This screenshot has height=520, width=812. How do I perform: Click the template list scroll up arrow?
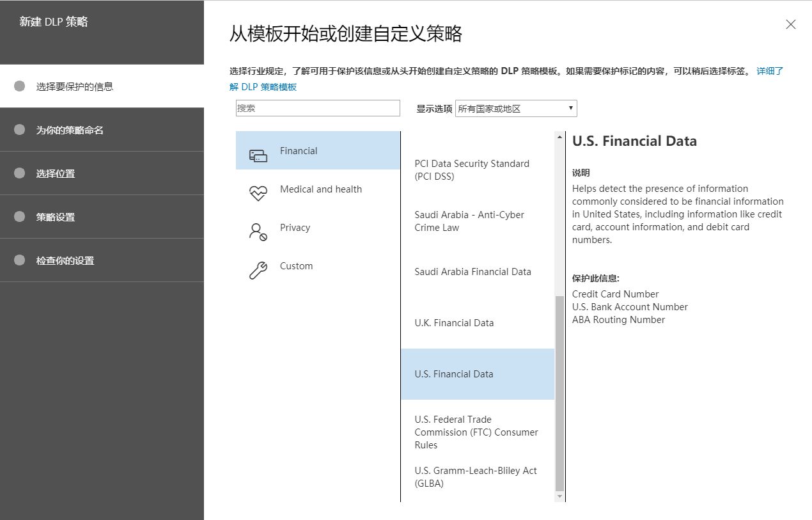click(x=560, y=137)
